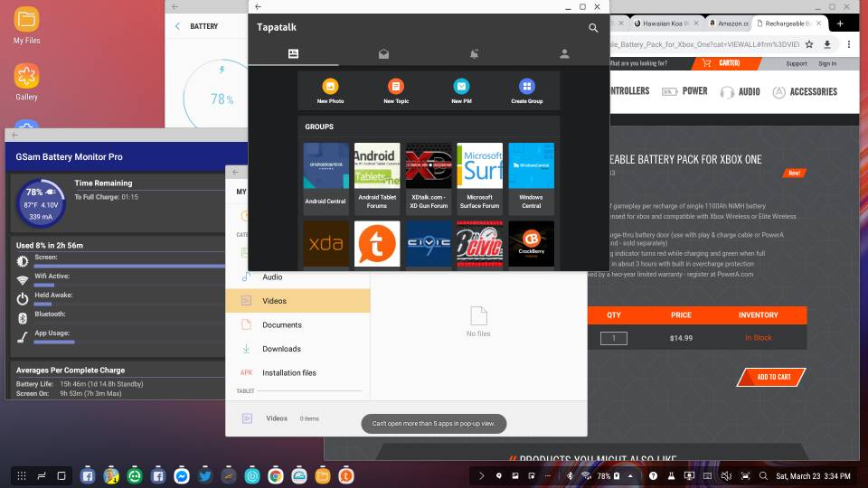The height and width of the screenshot is (488, 868).
Task: Switch to Tapatalk inbox tab
Action: click(383, 53)
